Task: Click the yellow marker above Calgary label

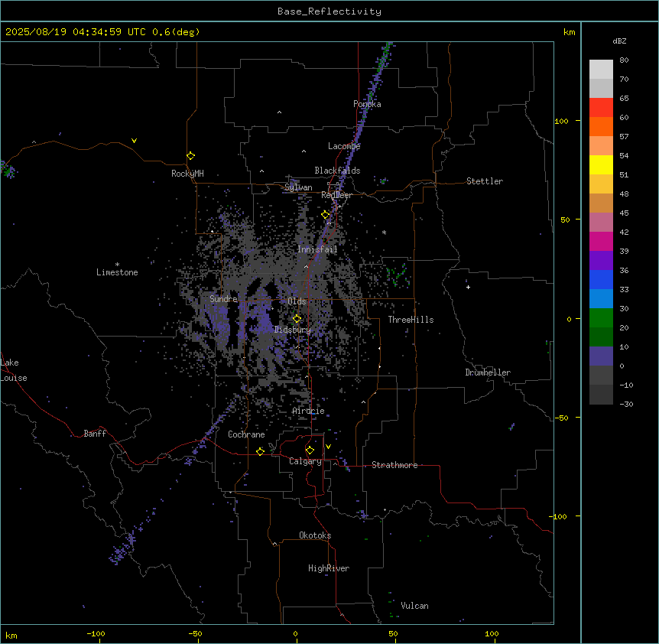Action: 310,450
